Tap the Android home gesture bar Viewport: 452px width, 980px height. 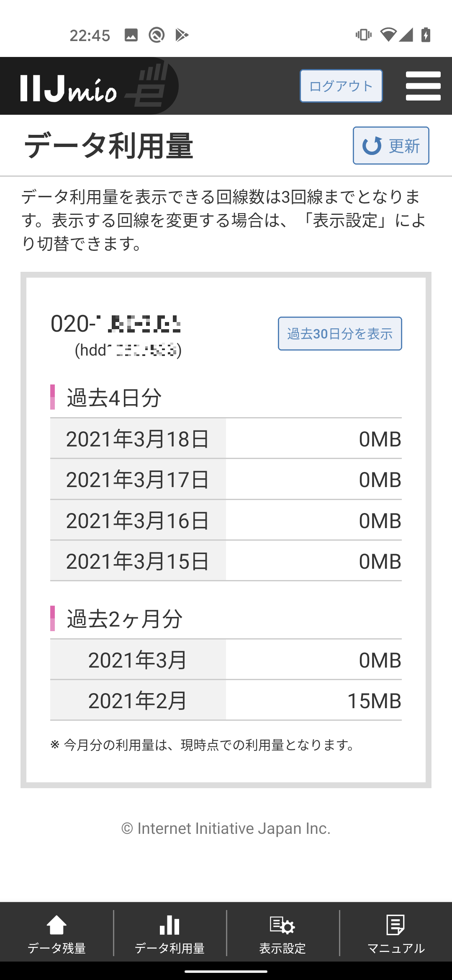226,971
